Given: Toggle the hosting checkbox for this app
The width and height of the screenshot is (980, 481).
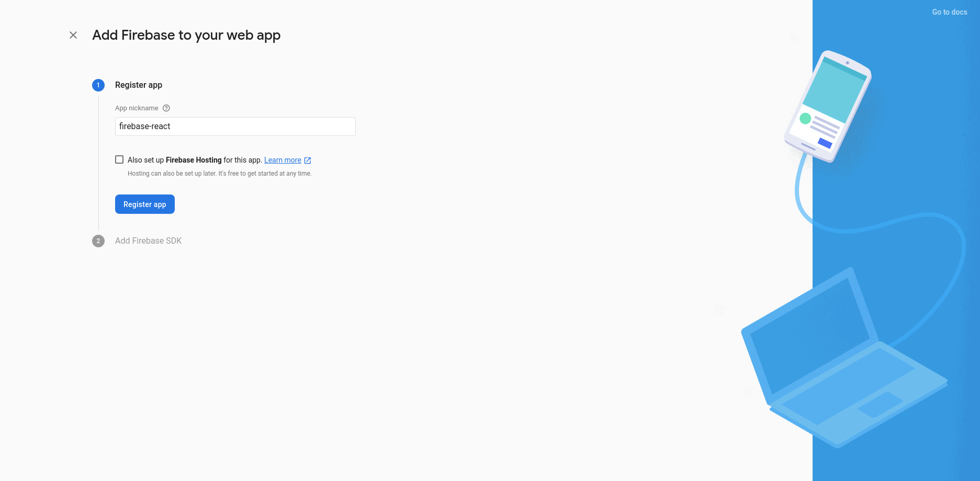Looking at the screenshot, I should click(x=119, y=159).
